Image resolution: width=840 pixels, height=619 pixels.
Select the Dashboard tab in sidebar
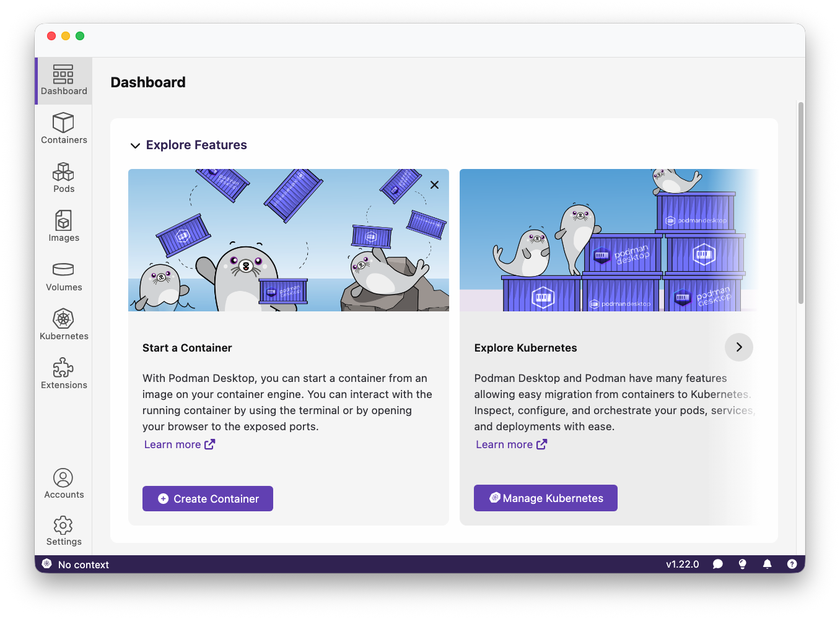click(64, 80)
